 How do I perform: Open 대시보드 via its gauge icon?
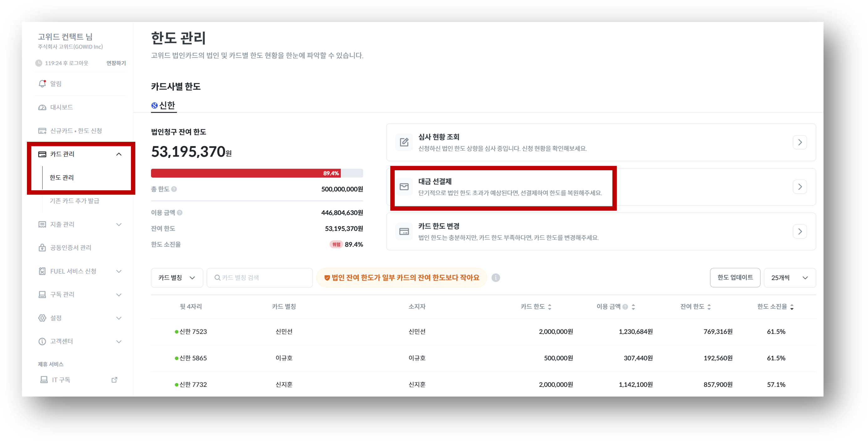coord(42,107)
